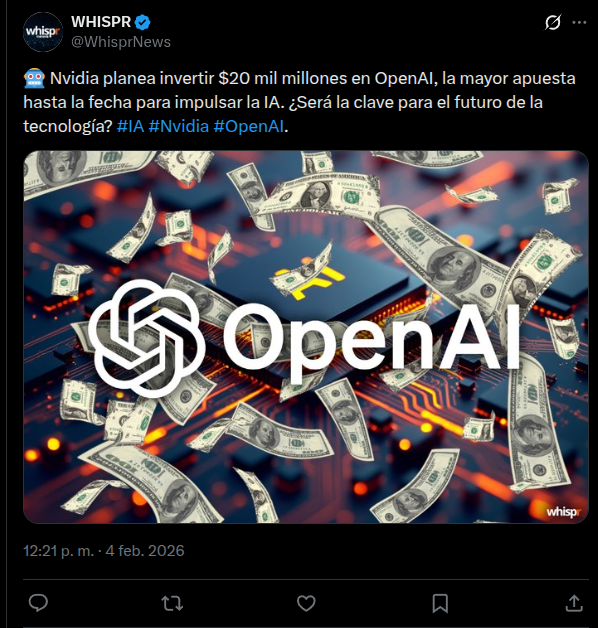Open the #Nvidia hashtag
Screen dimensions: 598x628
tap(179, 127)
